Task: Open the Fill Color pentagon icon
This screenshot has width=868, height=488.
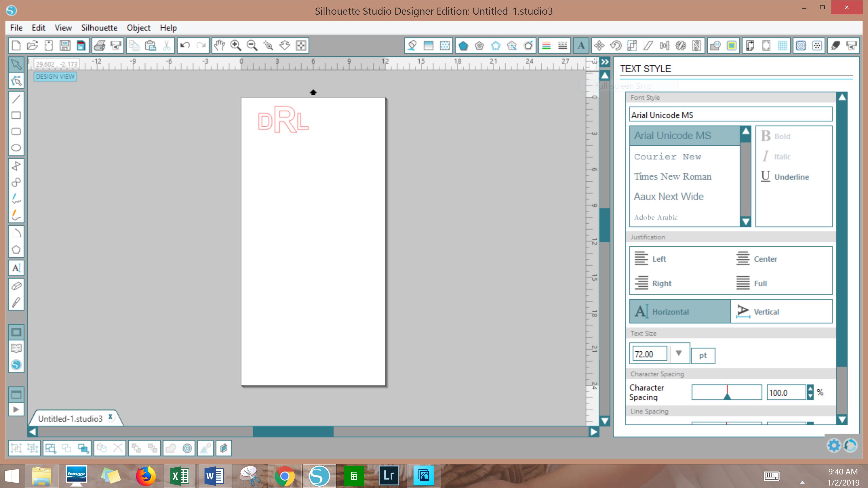Action: tap(463, 46)
